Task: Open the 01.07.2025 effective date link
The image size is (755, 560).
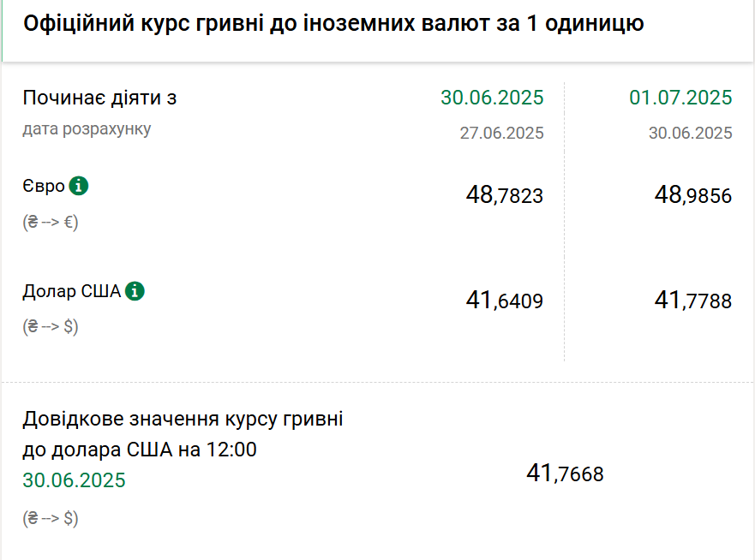Action: pos(680,98)
